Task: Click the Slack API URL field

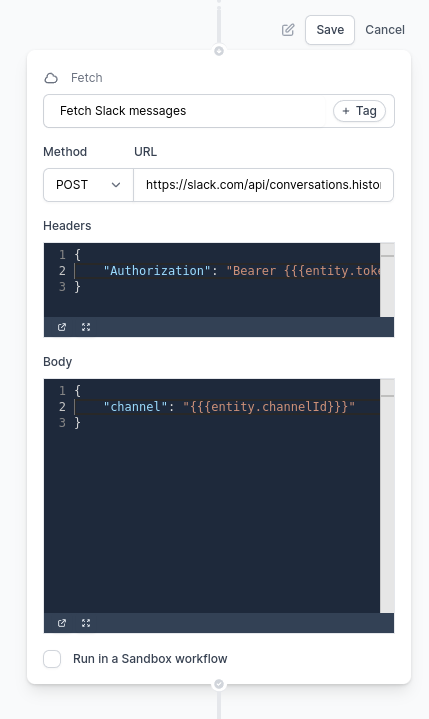Action: [263, 185]
